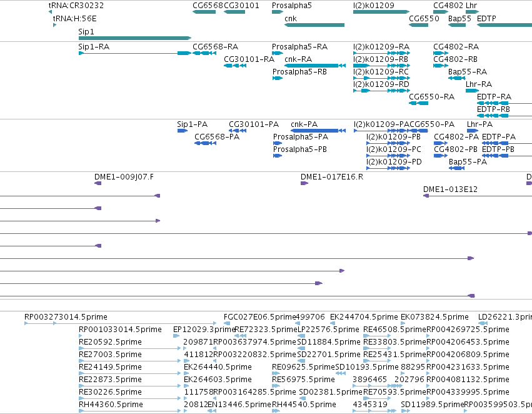
Task: Select the RE22873.5prime EST label
Action: pyautogui.click(x=110, y=380)
